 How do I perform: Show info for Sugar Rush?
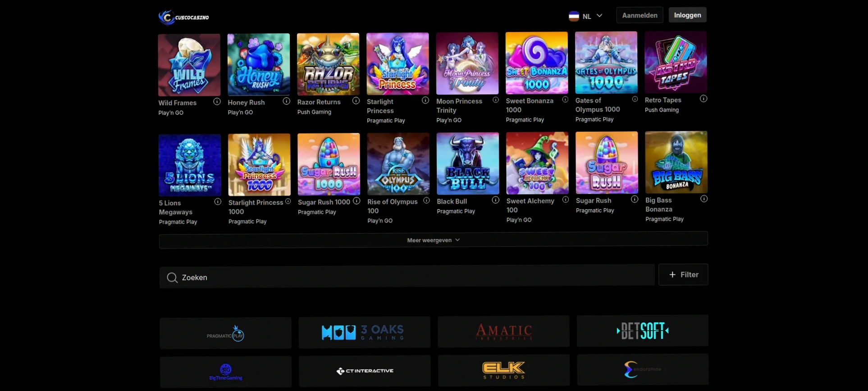(635, 199)
